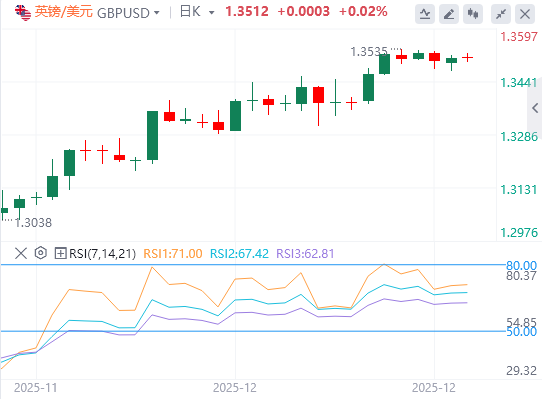Image resolution: width=542 pixels, height=399 pixels.
Task: Switch chart style with candlestick icon
Action: [473, 14]
